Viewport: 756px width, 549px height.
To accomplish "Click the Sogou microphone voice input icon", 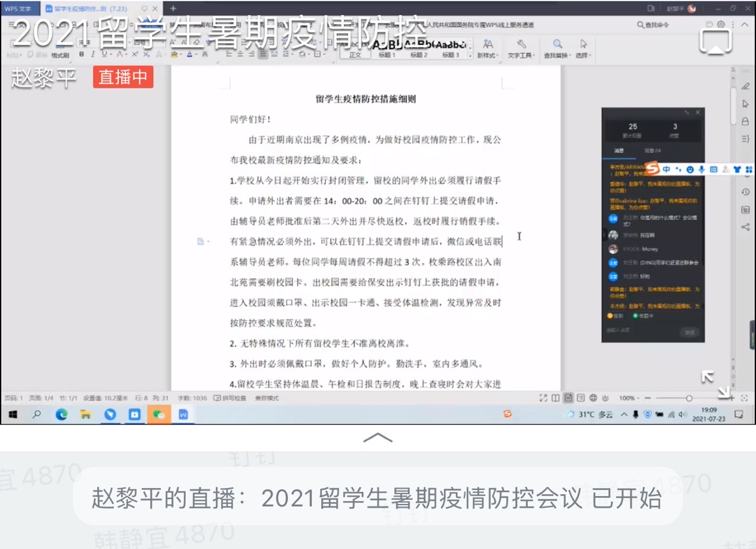I will (702, 169).
